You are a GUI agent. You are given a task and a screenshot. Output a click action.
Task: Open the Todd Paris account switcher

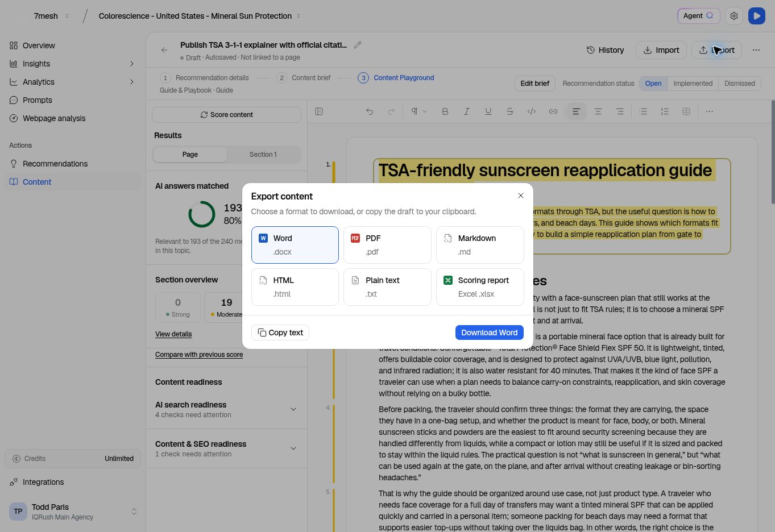tap(73, 512)
